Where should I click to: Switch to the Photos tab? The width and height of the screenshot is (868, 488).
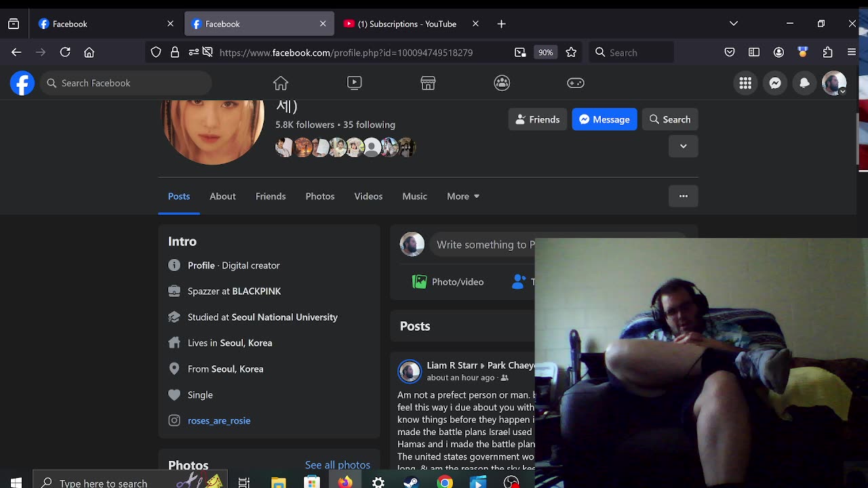click(320, 196)
